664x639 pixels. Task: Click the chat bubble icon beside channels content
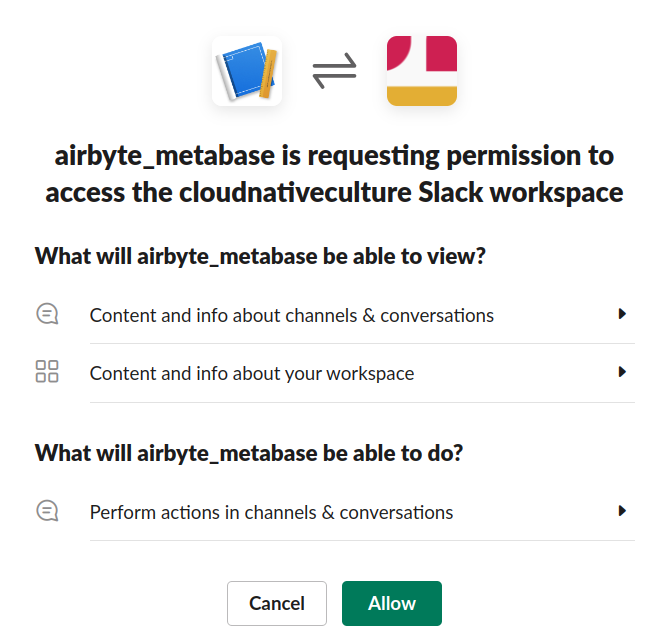(x=47, y=314)
